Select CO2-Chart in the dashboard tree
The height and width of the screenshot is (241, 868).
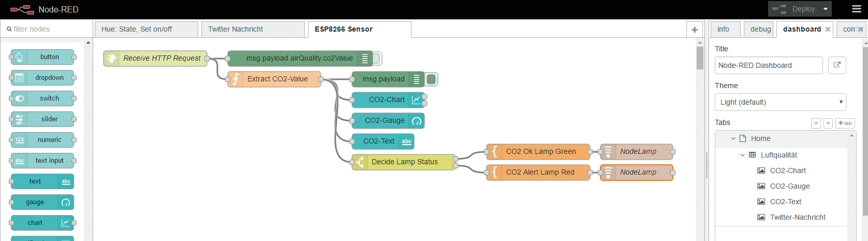pyautogui.click(x=788, y=171)
